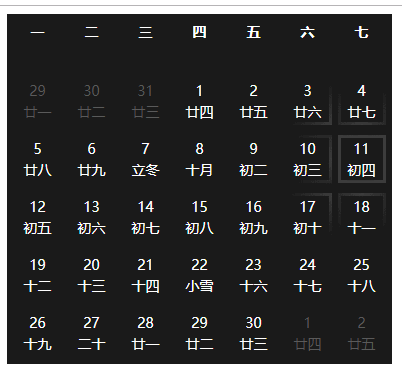Viewport: 402px width, 385px height.
Task: Click the 六 weekday header
Action: pos(307,33)
